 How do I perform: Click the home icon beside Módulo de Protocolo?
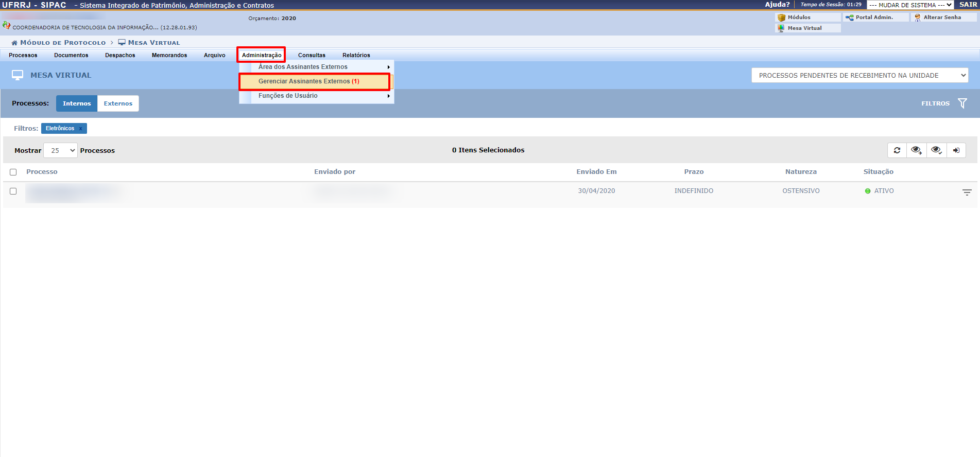[x=14, y=43]
